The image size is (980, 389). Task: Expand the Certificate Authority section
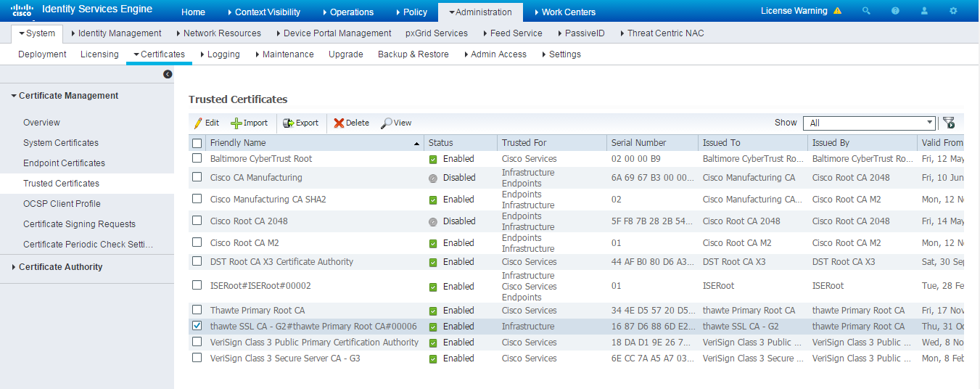60,267
